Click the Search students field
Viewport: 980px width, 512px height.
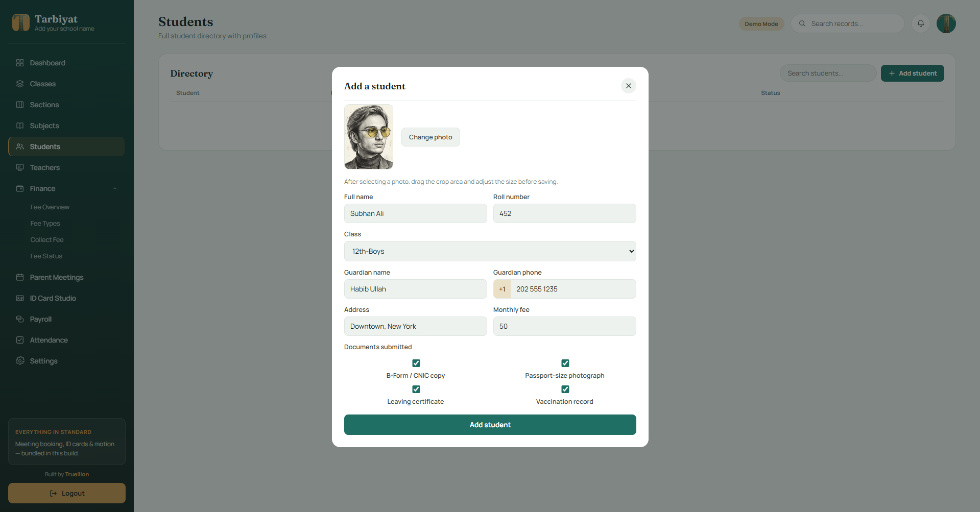coord(828,73)
